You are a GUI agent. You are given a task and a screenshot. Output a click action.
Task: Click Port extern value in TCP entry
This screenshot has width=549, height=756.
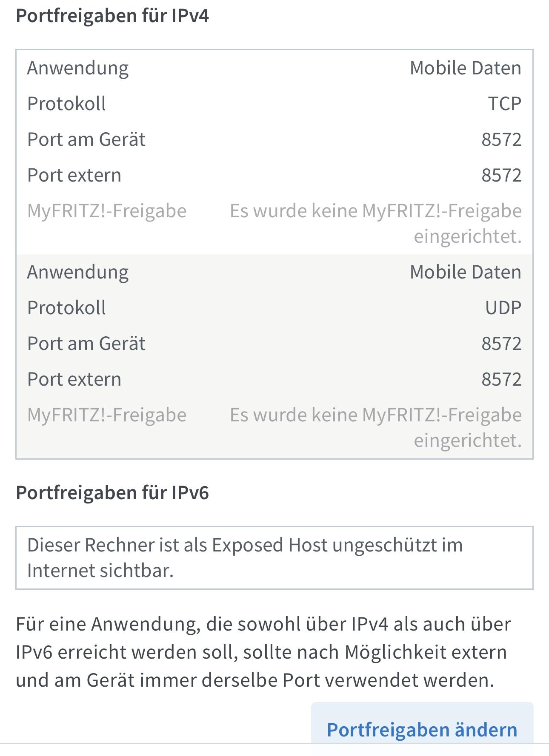pos(501,175)
